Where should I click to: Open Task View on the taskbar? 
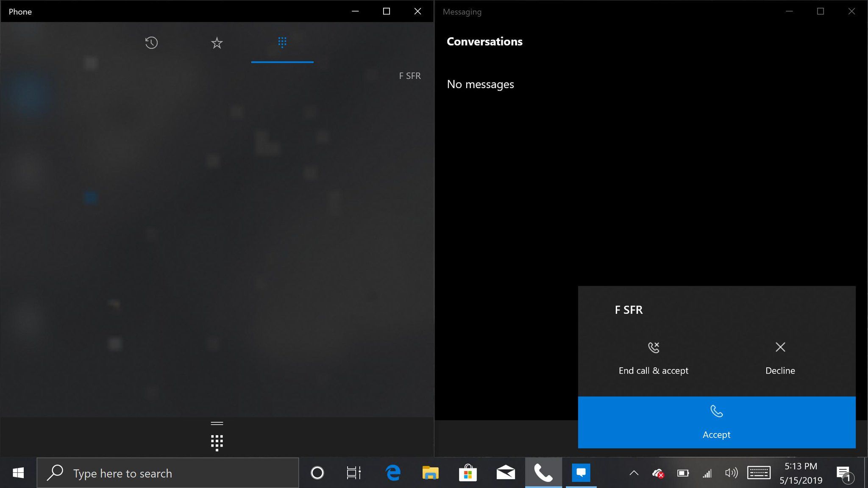pos(353,473)
